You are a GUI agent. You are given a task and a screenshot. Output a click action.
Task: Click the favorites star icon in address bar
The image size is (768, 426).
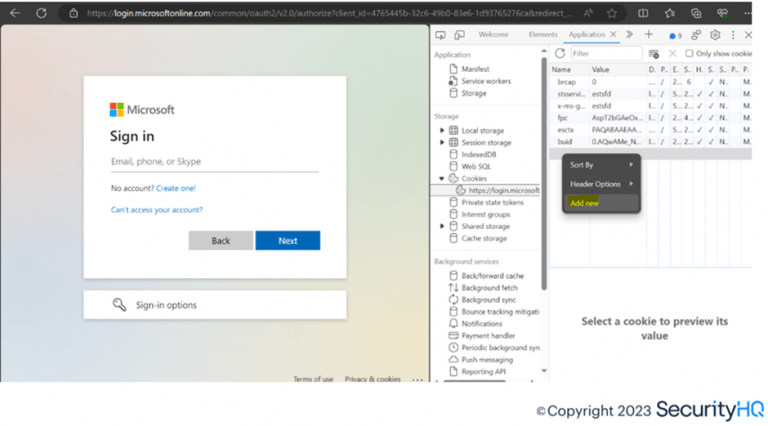point(612,13)
